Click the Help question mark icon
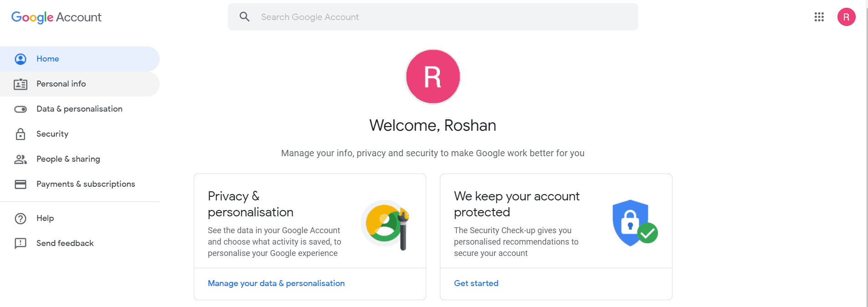Viewport: 868px width, 307px height. (21, 218)
